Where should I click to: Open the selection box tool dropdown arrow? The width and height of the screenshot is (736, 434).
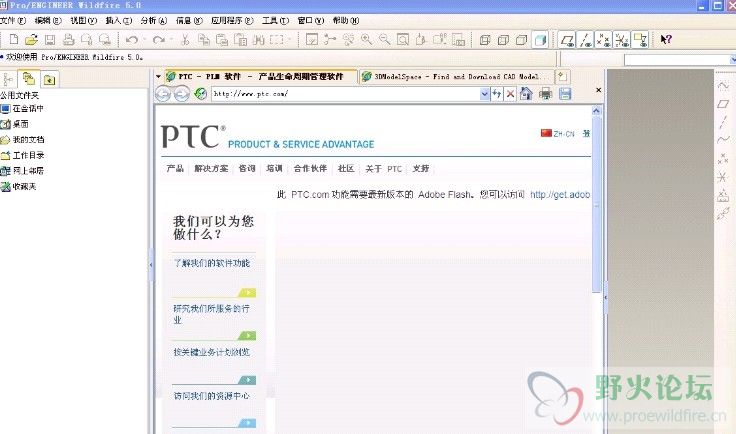(x=290, y=40)
